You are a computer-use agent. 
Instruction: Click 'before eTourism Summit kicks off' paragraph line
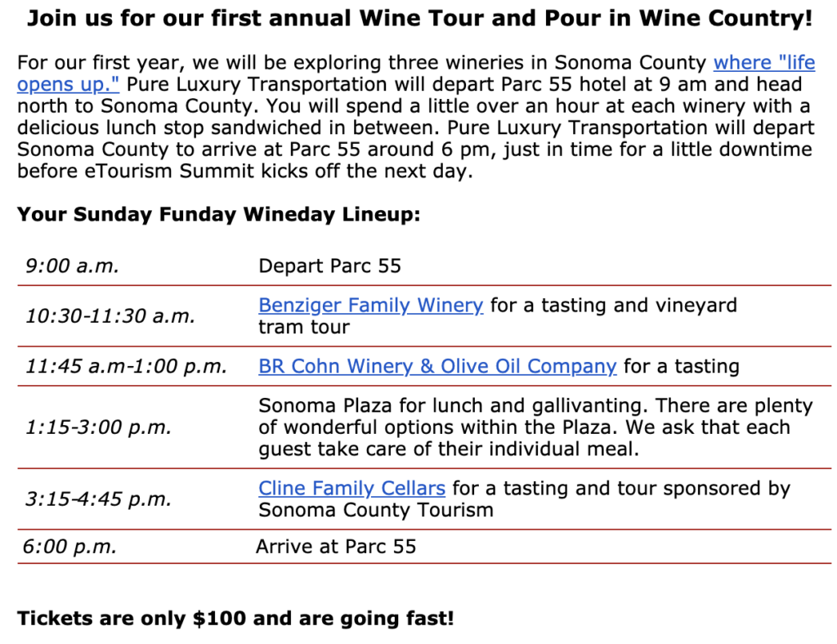tap(245, 172)
